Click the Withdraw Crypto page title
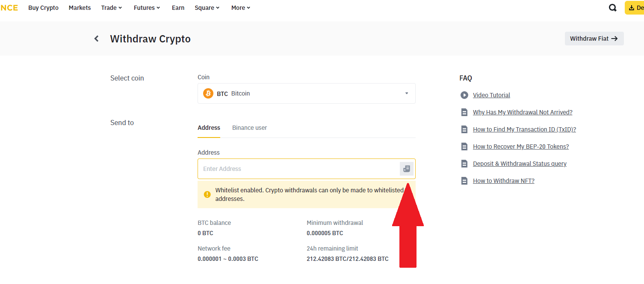Image resolution: width=644 pixels, height=284 pixels. (151, 39)
